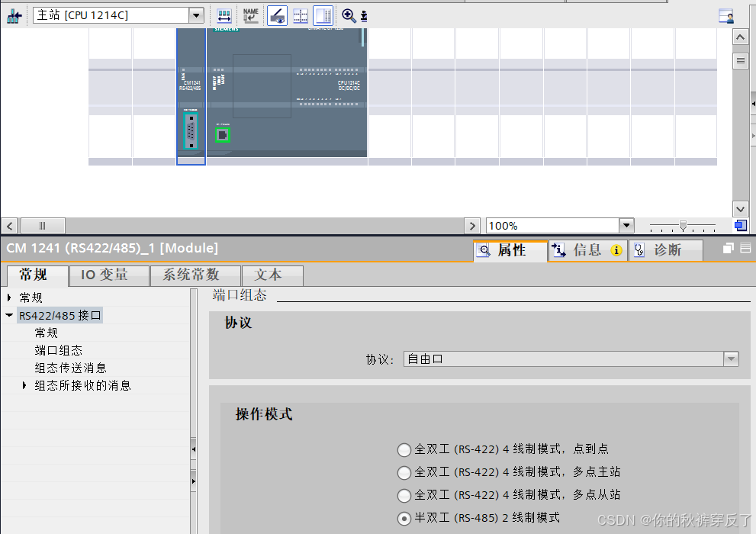Click the horizontal scrollbar right arrow
This screenshot has width=756, height=534.
tap(472, 226)
